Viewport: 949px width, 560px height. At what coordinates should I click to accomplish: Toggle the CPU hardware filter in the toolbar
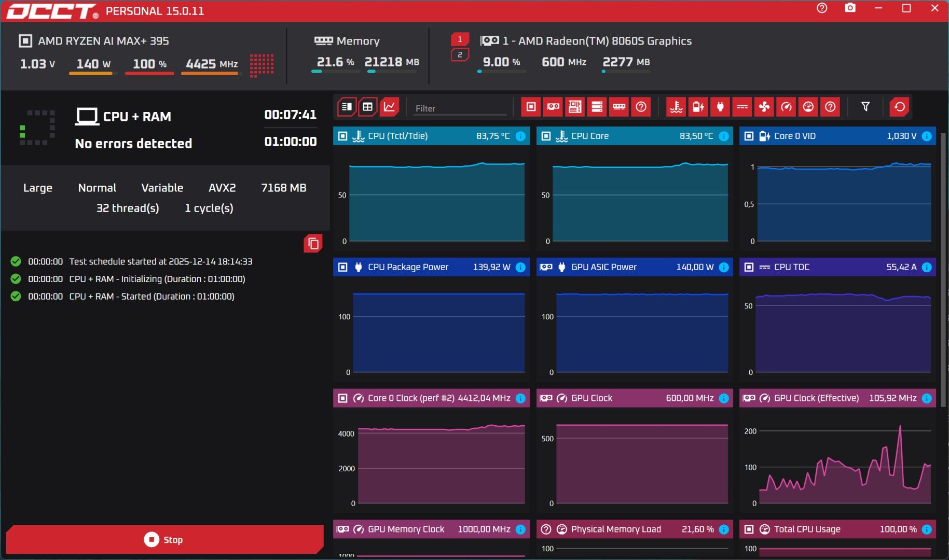coord(531,107)
